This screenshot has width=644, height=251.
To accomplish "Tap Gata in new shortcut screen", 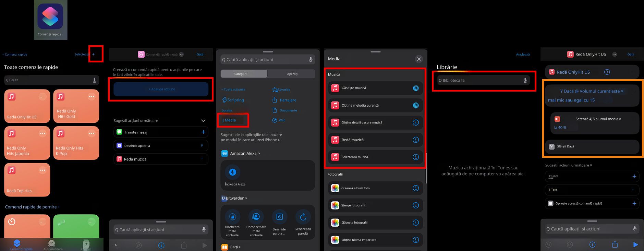I will 200,55.
